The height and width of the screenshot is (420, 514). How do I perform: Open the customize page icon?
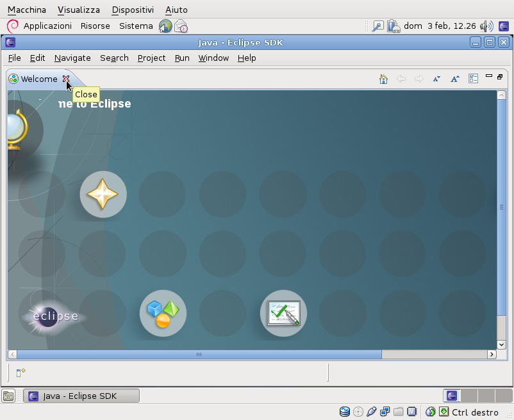(x=473, y=79)
